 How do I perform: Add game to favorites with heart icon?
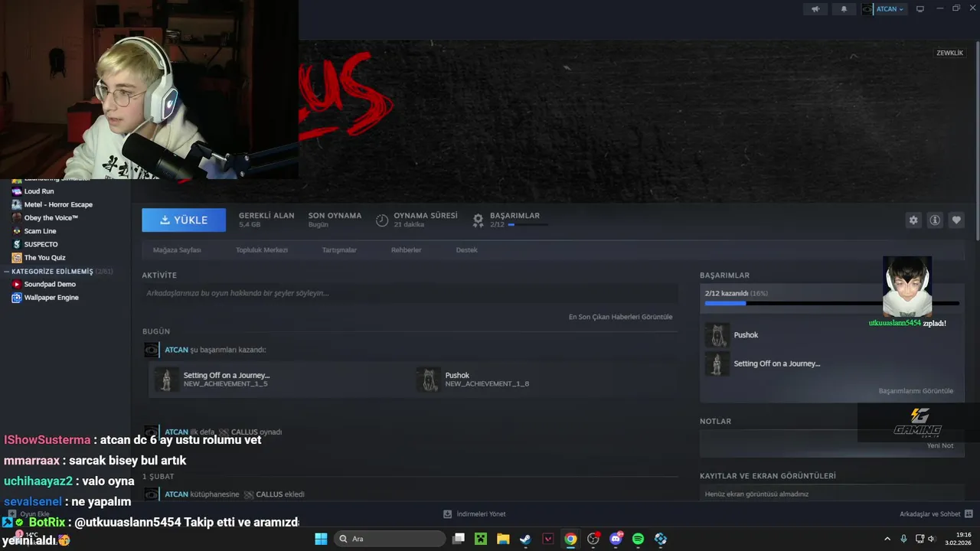(x=956, y=220)
